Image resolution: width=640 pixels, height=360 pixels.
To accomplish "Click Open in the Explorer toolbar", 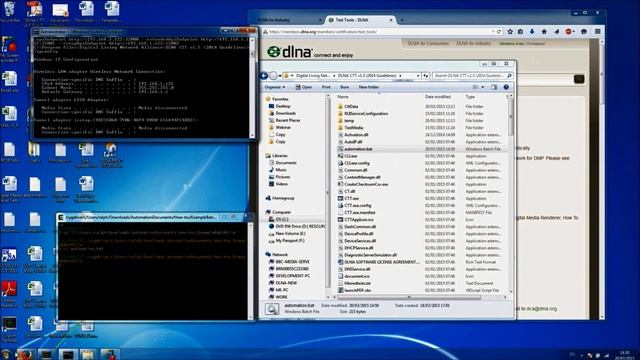I will point(304,87).
